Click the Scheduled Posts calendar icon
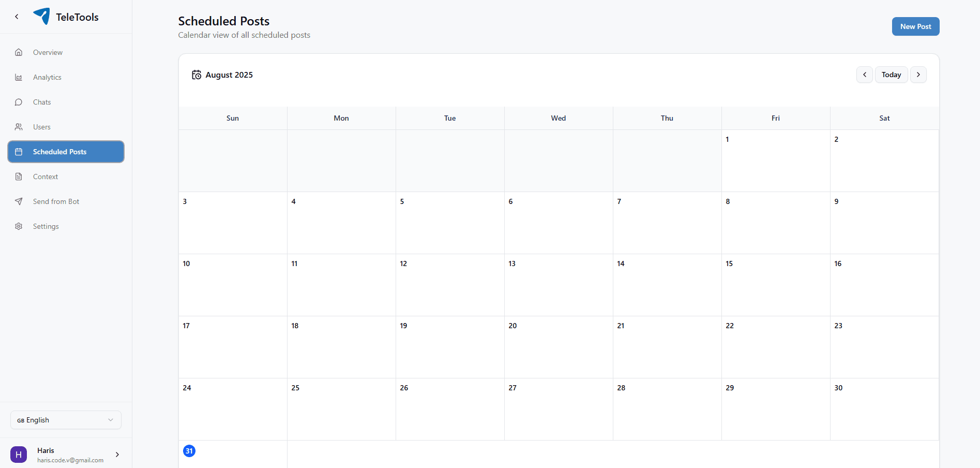Viewport: 980px width, 468px height. 19,152
